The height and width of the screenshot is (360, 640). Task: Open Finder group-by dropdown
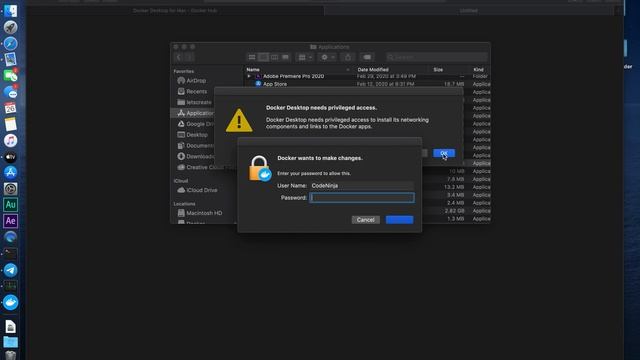pyautogui.click(x=304, y=57)
